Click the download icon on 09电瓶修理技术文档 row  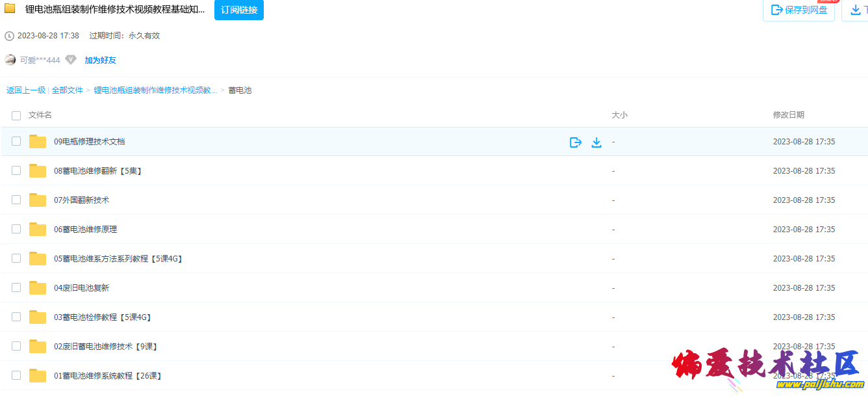(x=596, y=142)
